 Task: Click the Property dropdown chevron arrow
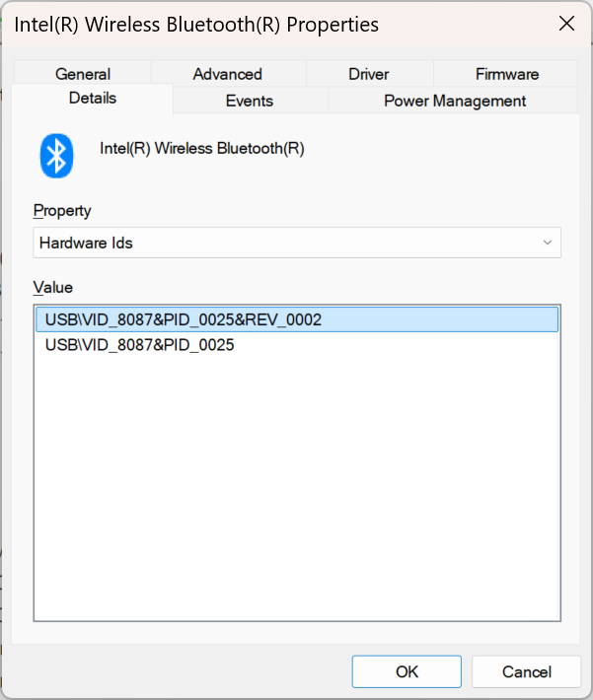click(547, 243)
